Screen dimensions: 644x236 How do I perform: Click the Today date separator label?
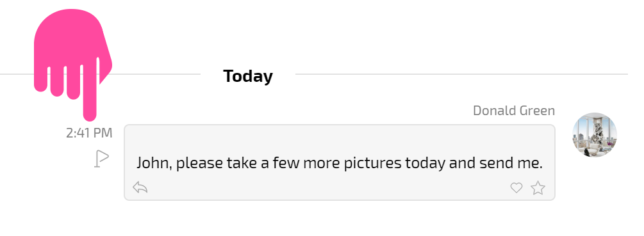[x=247, y=76]
